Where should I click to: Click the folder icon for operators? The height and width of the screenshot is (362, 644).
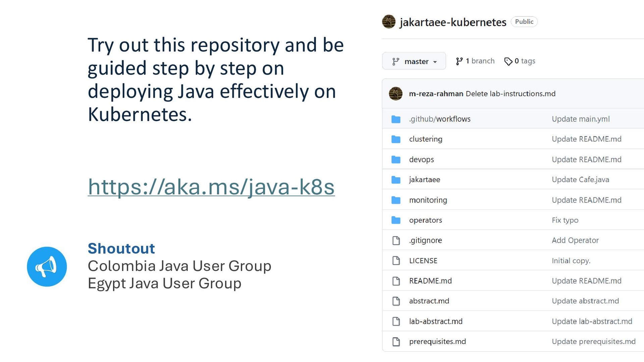pos(396,220)
